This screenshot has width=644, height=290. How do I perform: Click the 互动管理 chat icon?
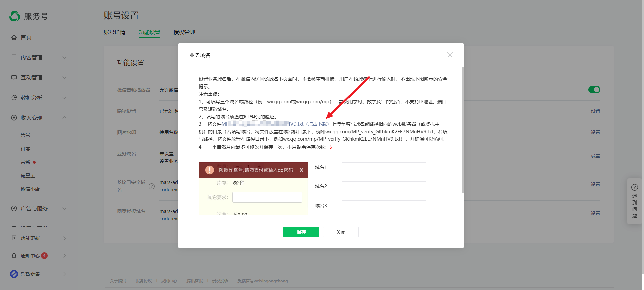(14, 77)
